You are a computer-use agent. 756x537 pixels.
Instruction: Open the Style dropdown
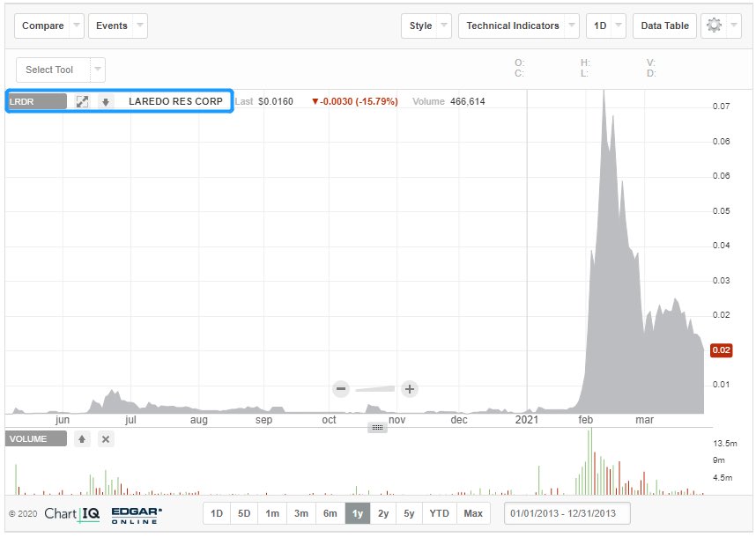click(426, 26)
